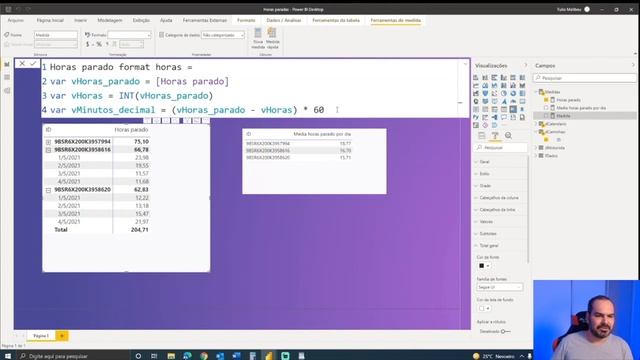
Task: Select the pie chart visualization icon
Action: click(504, 93)
